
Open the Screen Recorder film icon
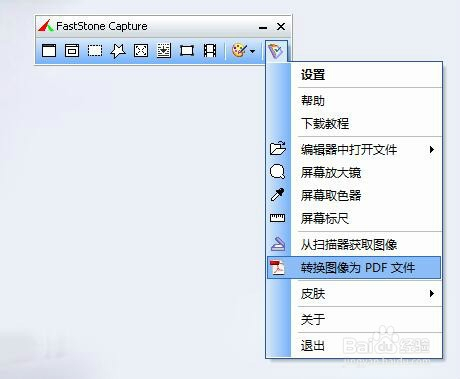(x=210, y=51)
